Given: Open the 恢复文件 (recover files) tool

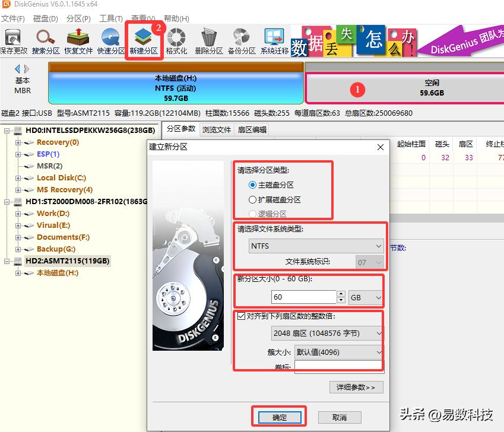Looking at the screenshot, I should tap(76, 37).
